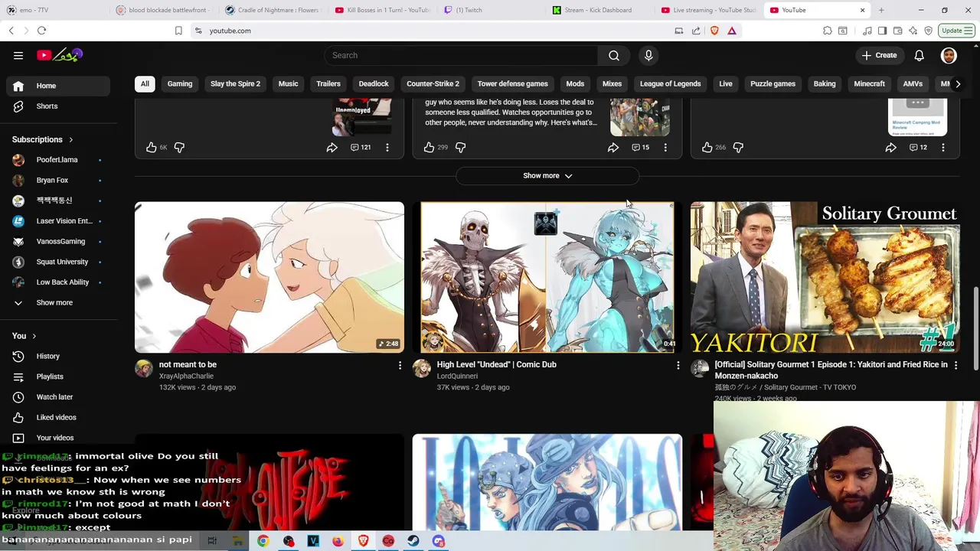Open Brave VPN shield icon
This screenshot has width=980, height=551.
[x=929, y=31]
